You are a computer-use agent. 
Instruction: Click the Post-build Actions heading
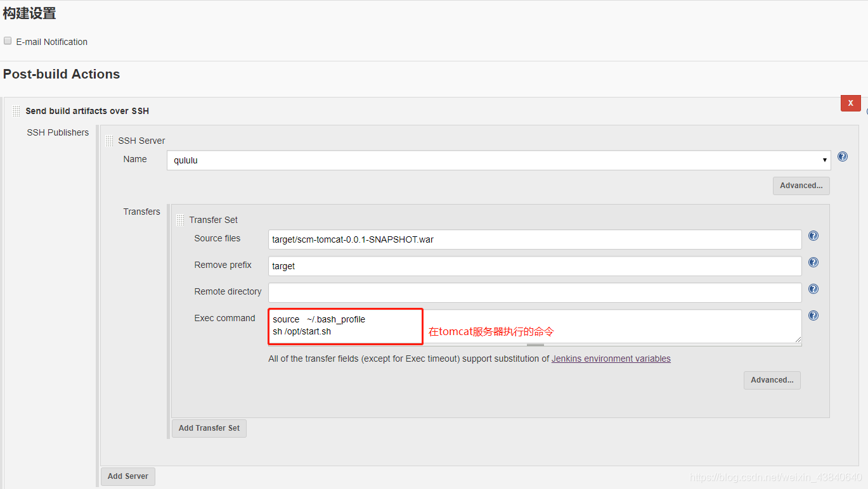(62, 74)
